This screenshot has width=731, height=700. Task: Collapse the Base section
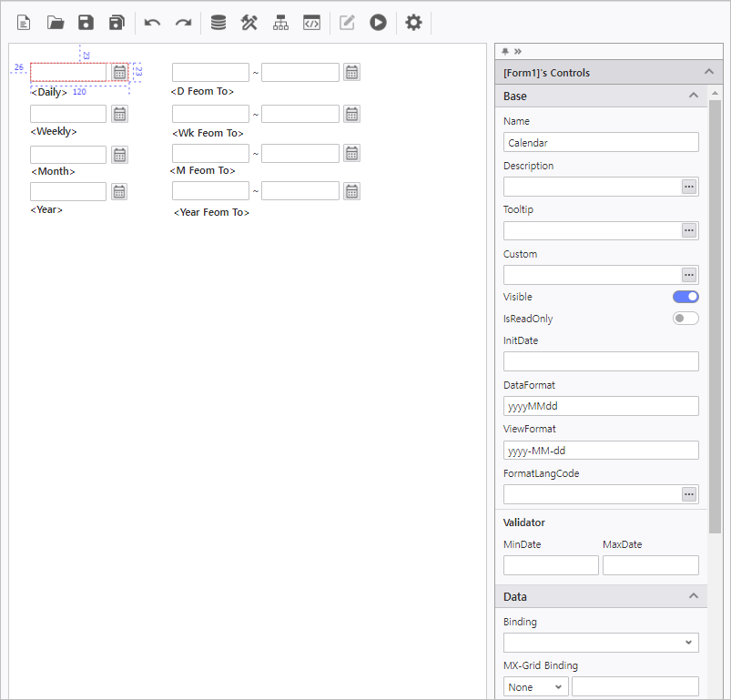693,96
